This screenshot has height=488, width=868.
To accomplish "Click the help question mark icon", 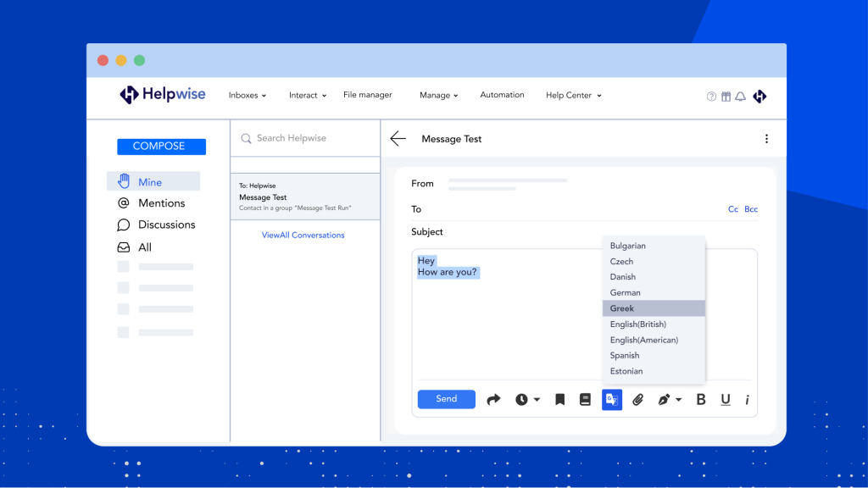I will (711, 97).
